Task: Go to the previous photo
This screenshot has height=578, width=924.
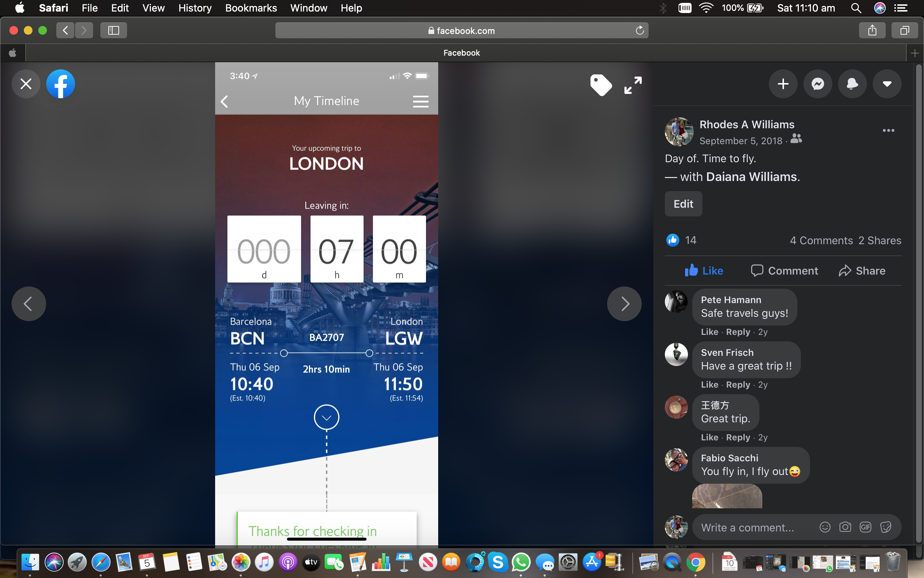Action: tap(29, 304)
